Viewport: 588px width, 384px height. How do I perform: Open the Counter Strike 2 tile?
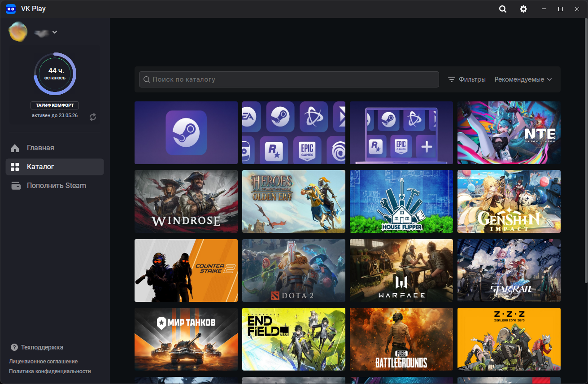186,271
